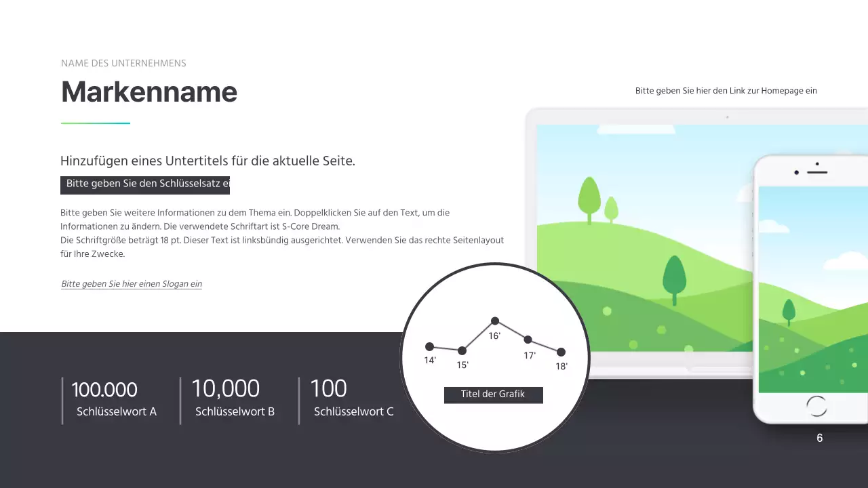This screenshot has height=488, width=868.
Task: Click the phone's earpiece speaker slot
Action: [x=817, y=172]
